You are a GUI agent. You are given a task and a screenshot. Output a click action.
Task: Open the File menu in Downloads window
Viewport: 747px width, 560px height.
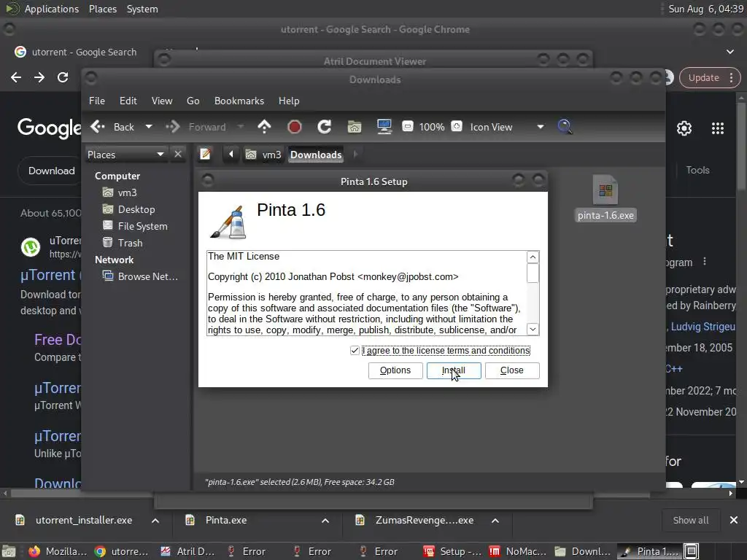(97, 101)
